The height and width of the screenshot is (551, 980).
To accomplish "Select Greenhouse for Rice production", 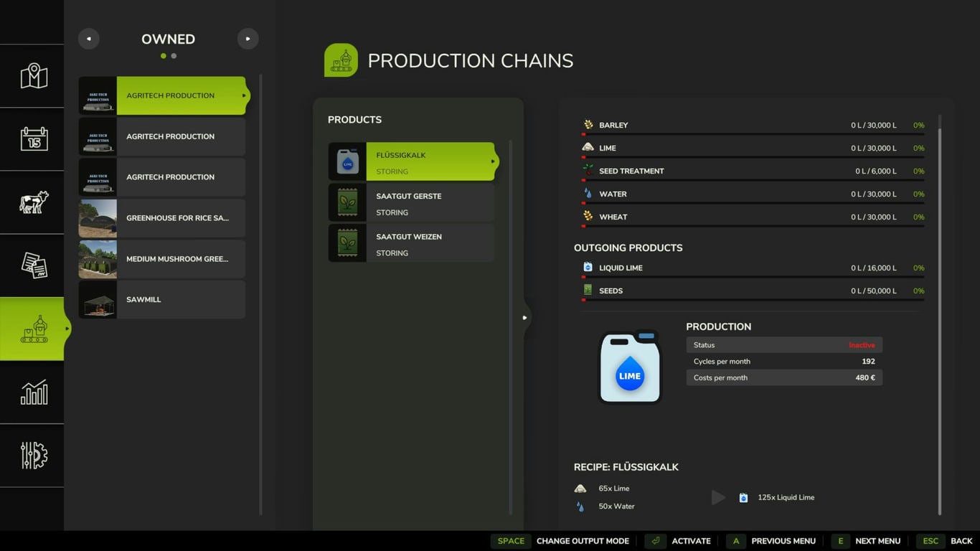I will pyautogui.click(x=162, y=218).
